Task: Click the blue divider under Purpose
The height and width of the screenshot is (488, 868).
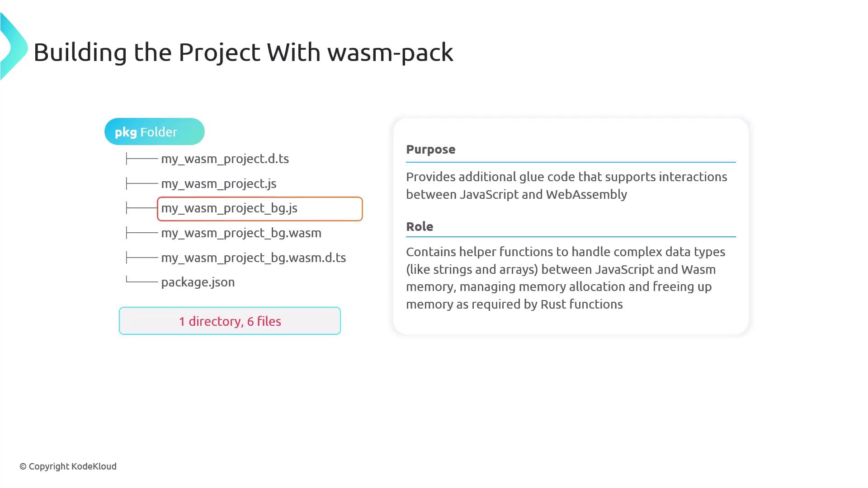Action: pos(571,162)
